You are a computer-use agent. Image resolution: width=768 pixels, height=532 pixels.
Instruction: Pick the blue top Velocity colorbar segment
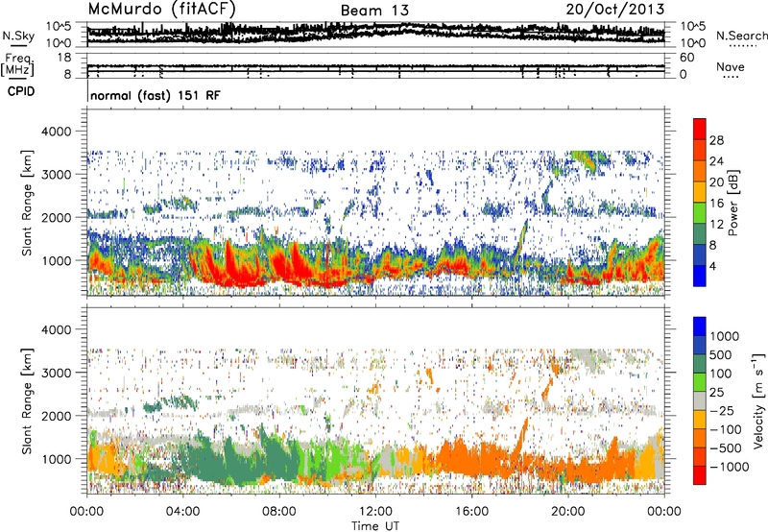click(x=700, y=326)
